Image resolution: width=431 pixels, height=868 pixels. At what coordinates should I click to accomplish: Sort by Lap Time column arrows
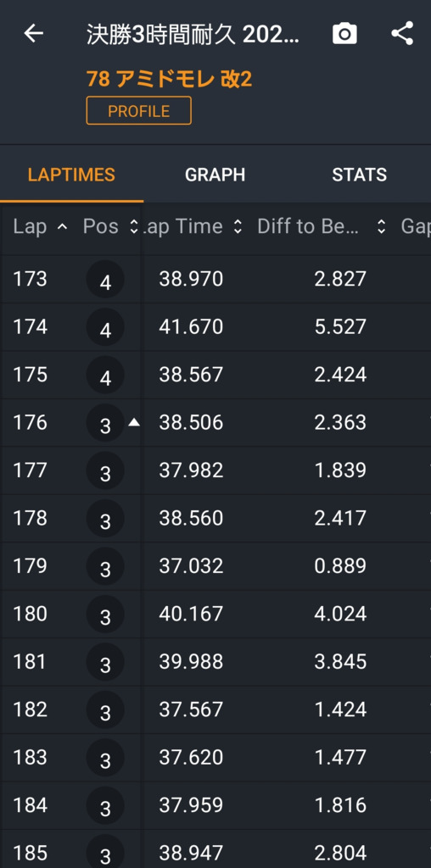(x=238, y=226)
